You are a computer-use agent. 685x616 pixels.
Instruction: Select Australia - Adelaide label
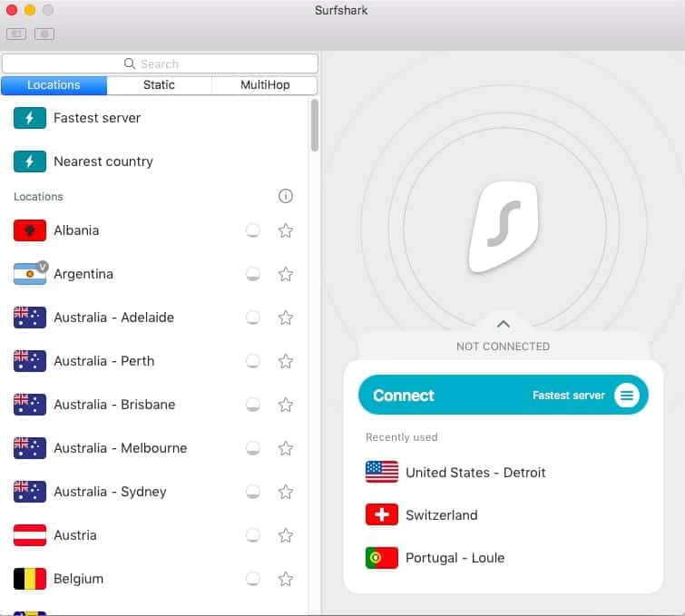click(114, 318)
